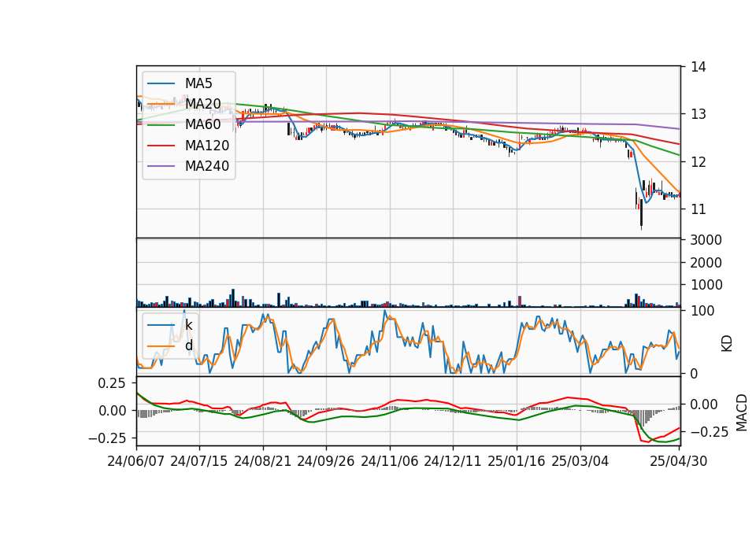Click the 24/12/11 date label
This screenshot has height=543, width=756.
tap(453, 461)
